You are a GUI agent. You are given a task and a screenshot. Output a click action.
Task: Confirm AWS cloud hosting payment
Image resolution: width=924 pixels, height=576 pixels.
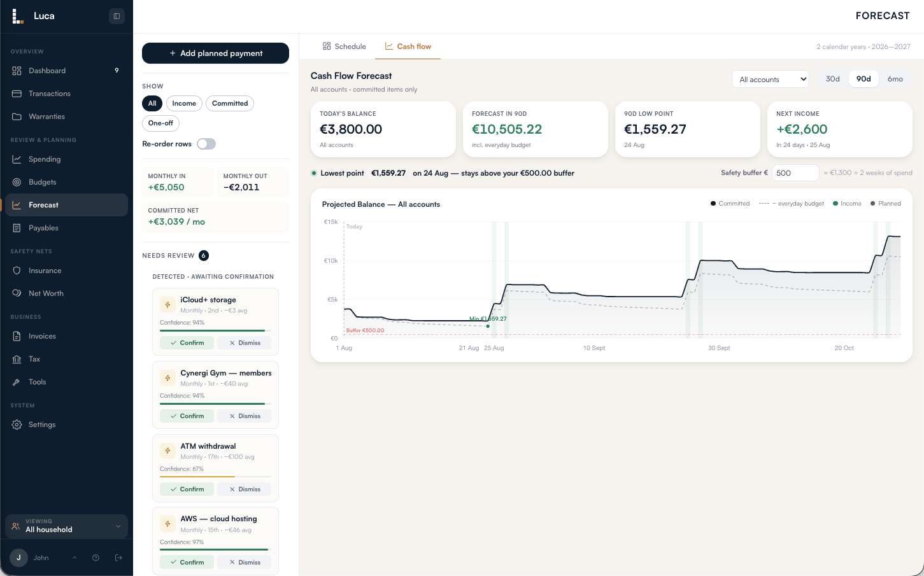187,563
